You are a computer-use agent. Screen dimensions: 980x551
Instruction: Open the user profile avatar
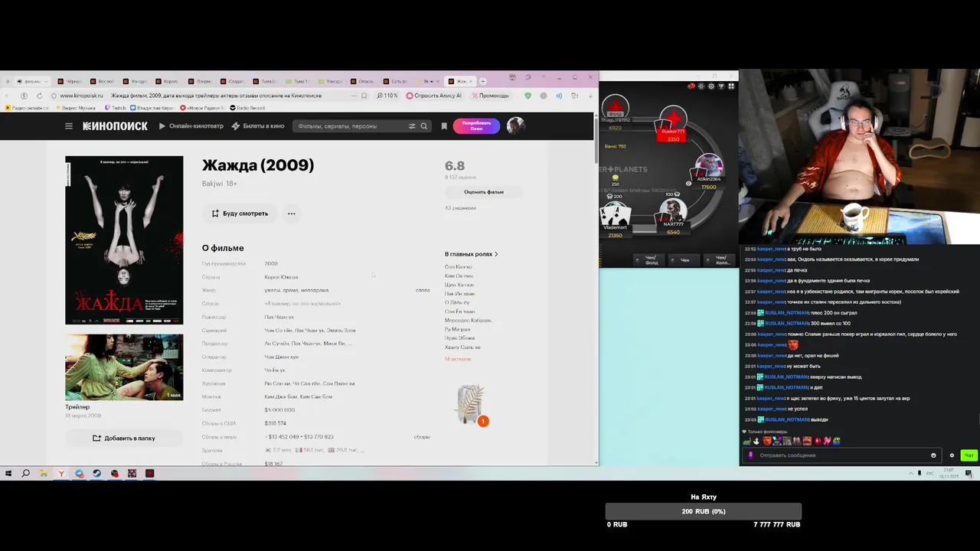[516, 126]
